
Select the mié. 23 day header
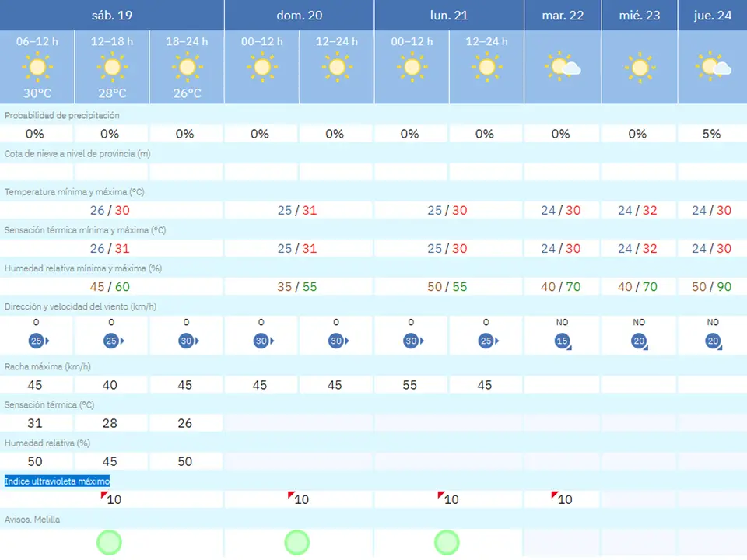[640, 16]
